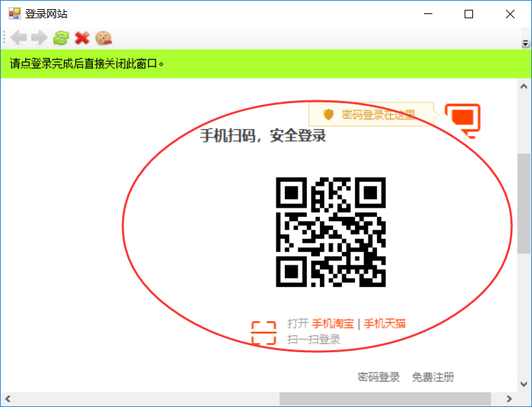
Task: Click the login QR code
Action: (x=331, y=232)
